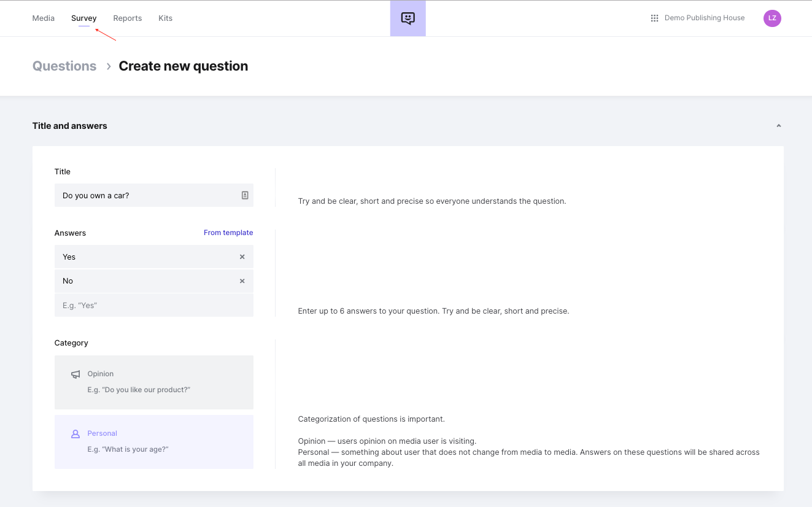Switch to the Reports tab
The width and height of the screenshot is (812, 507).
pos(128,18)
